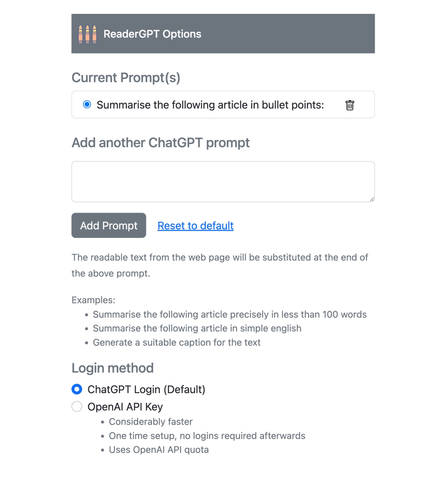448x495 pixels.
Task: Click the "Add another ChatGPT prompt" heading
Action: click(x=161, y=143)
